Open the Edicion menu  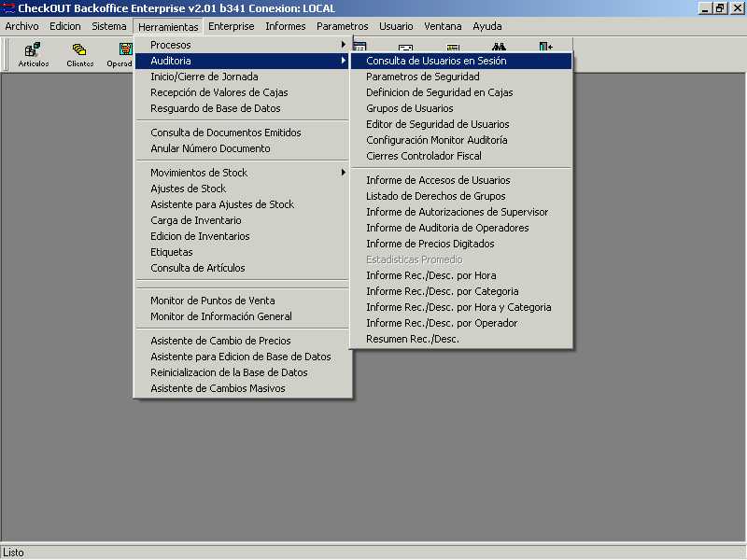click(65, 26)
